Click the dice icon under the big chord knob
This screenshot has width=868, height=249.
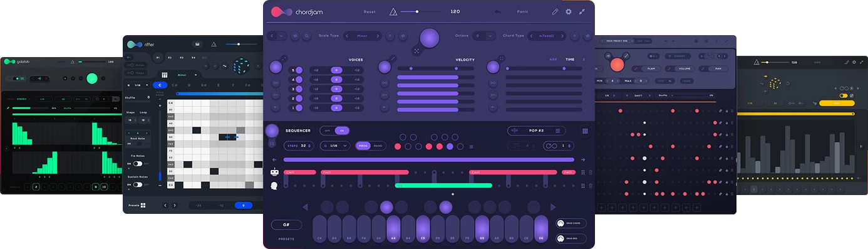pos(416,50)
